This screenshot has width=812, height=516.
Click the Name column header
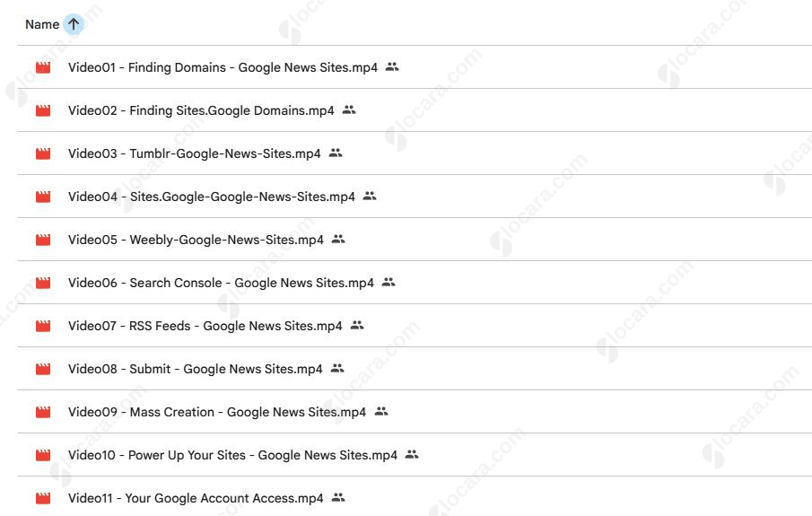pyautogui.click(x=42, y=24)
